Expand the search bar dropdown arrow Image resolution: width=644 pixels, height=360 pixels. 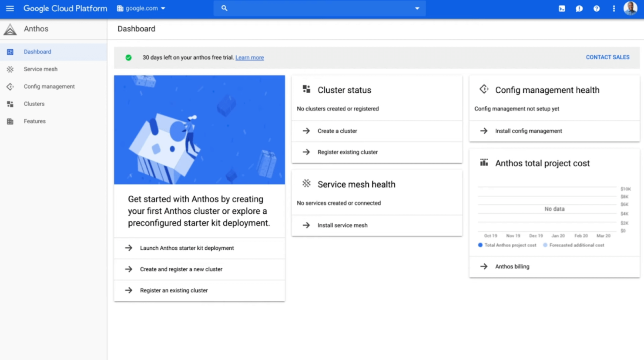pos(417,8)
